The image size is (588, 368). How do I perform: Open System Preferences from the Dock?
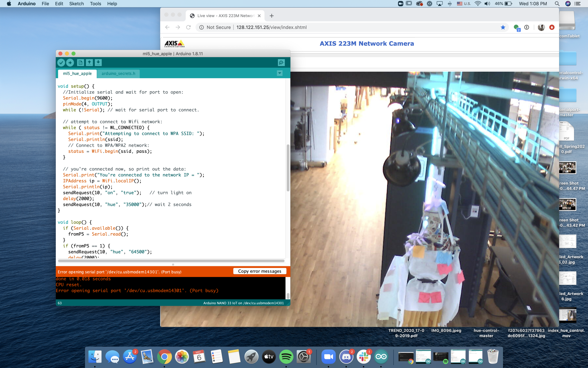(303, 356)
